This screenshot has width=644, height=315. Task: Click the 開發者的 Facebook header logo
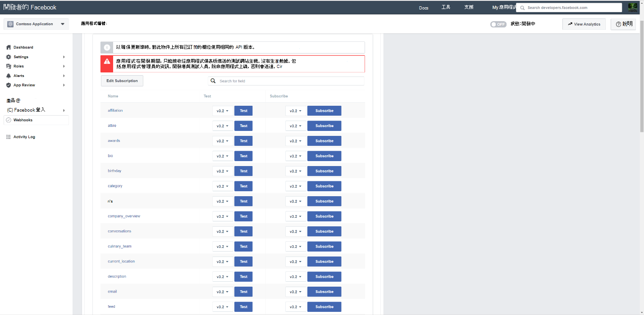coord(30,7)
